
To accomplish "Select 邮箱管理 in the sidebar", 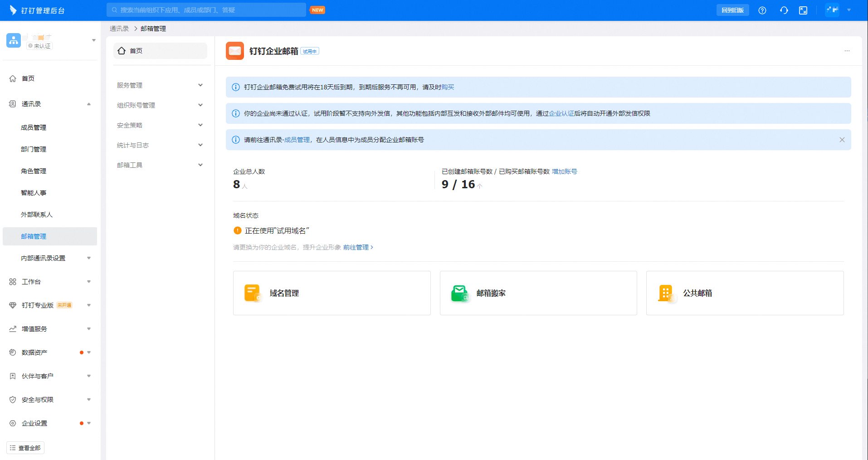I will click(50, 236).
